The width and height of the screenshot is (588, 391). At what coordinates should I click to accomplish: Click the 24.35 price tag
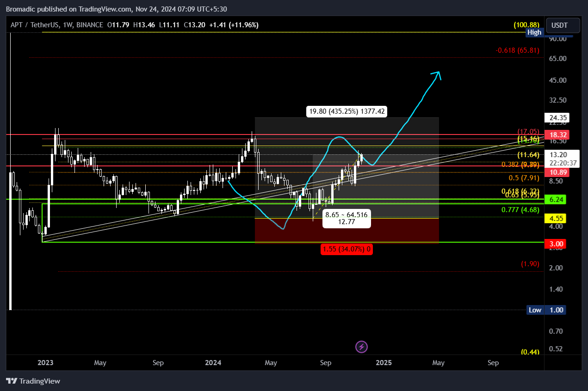(556, 117)
